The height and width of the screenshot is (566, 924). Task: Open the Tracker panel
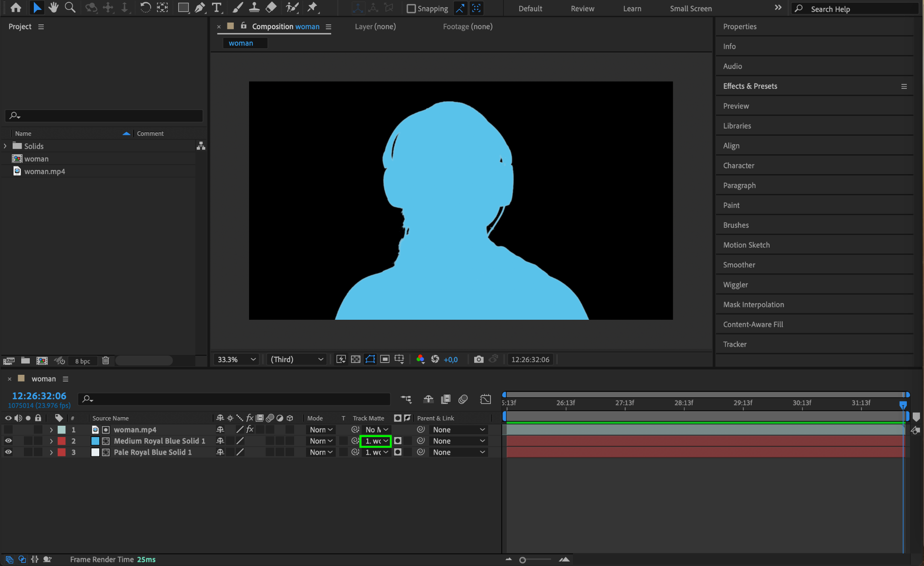pos(735,344)
